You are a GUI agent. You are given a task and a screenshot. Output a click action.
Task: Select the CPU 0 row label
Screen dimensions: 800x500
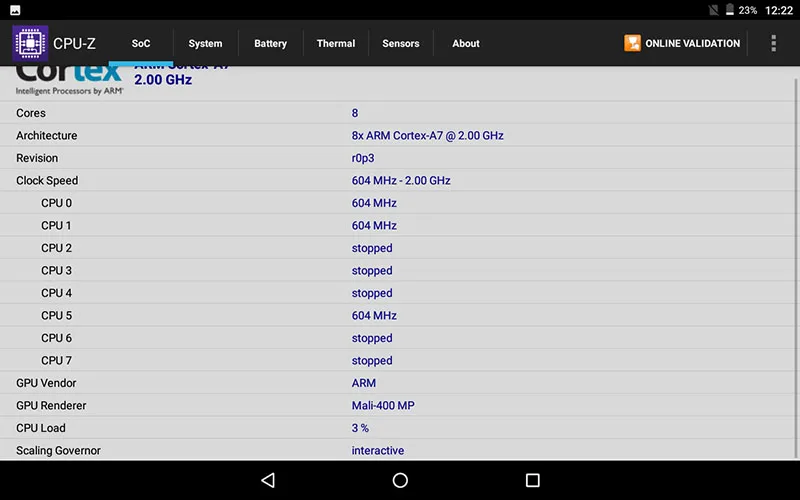pyautogui.click(x=56, y=203)
